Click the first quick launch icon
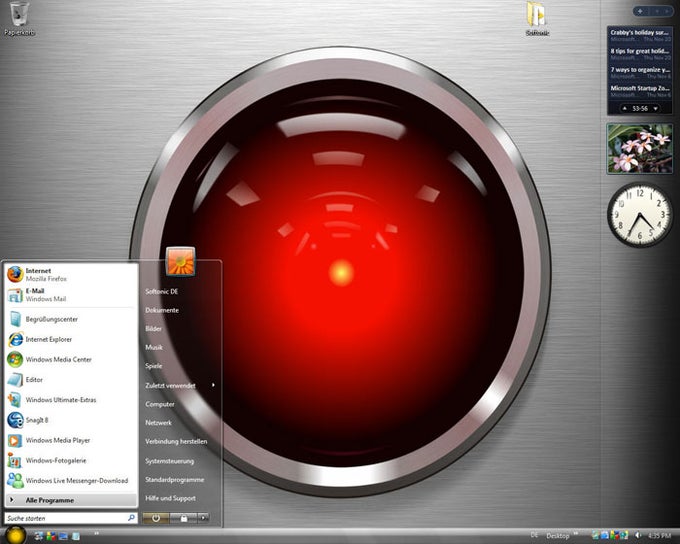This screenshot has height=544, width=680. pyautogui.click(x=39, y=536)
